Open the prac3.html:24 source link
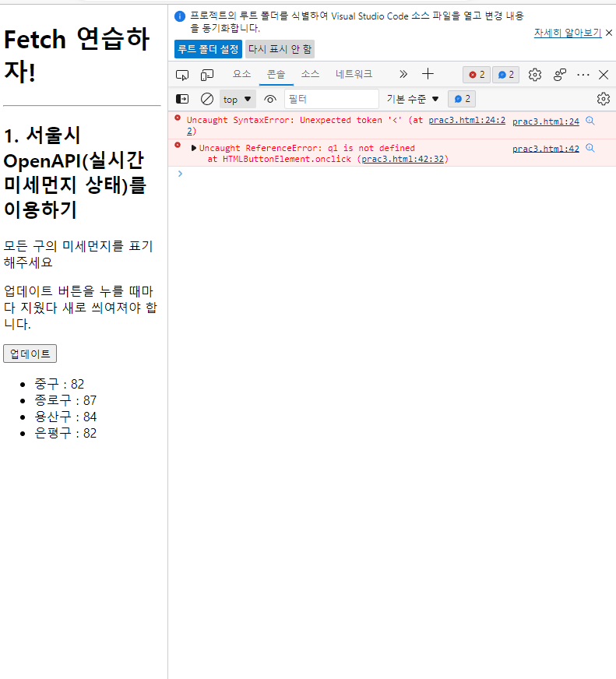 pyautogui.click(x=546, y=121)
